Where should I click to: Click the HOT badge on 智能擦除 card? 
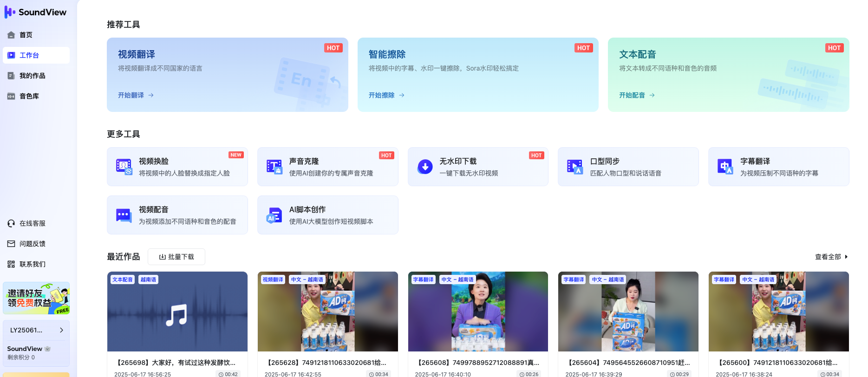click(584, 48)
